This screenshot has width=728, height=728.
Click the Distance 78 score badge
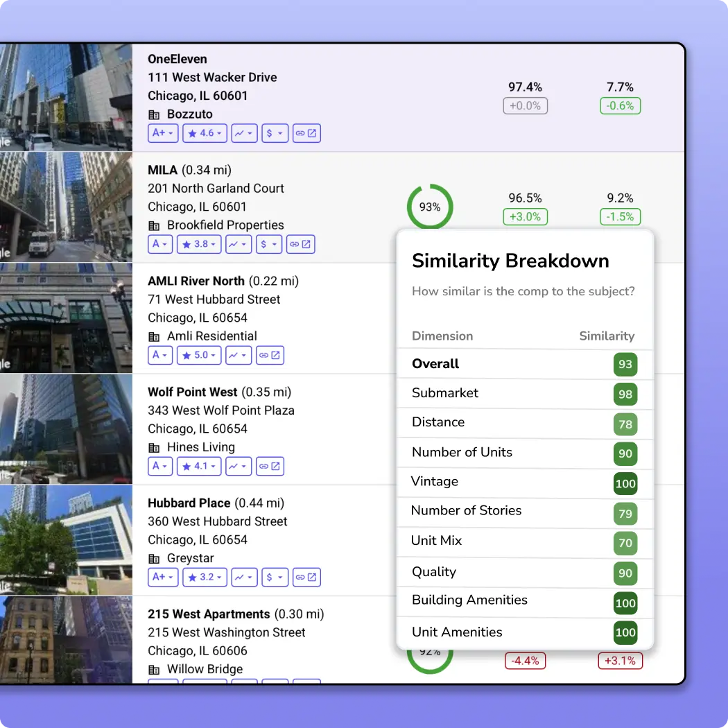pyautogui.click(x=625, y=424)
